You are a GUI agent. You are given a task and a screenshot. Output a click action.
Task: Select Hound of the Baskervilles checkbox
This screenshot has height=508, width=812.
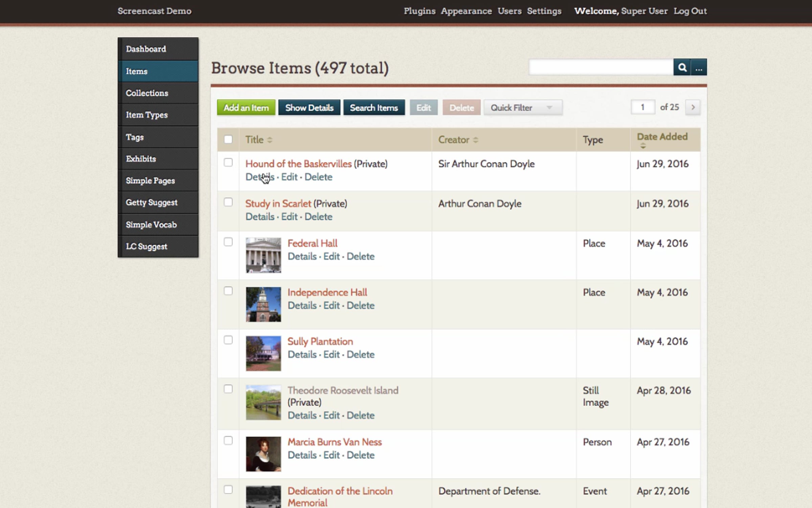coord(228,163)
